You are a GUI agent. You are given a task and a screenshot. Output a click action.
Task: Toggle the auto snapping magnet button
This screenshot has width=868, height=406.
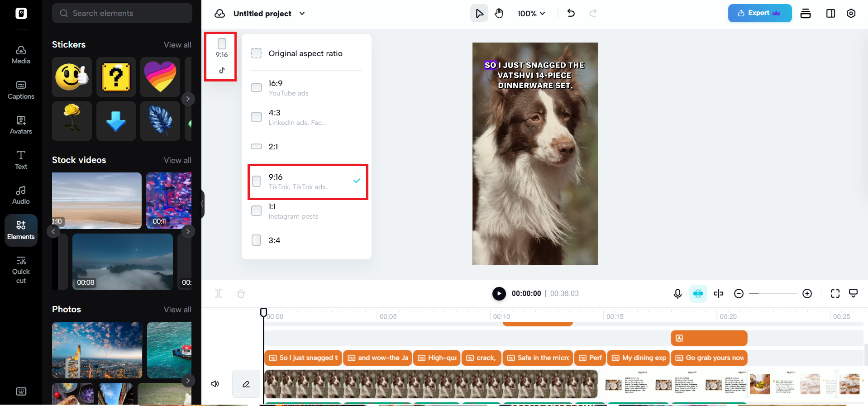click(x=698, y=294)
